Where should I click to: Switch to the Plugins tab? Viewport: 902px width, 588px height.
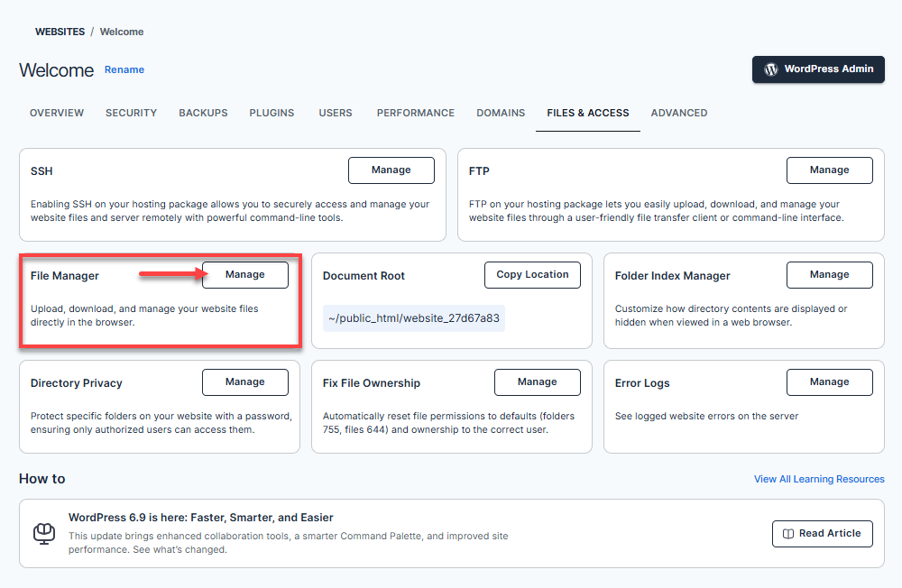[272, 114]
